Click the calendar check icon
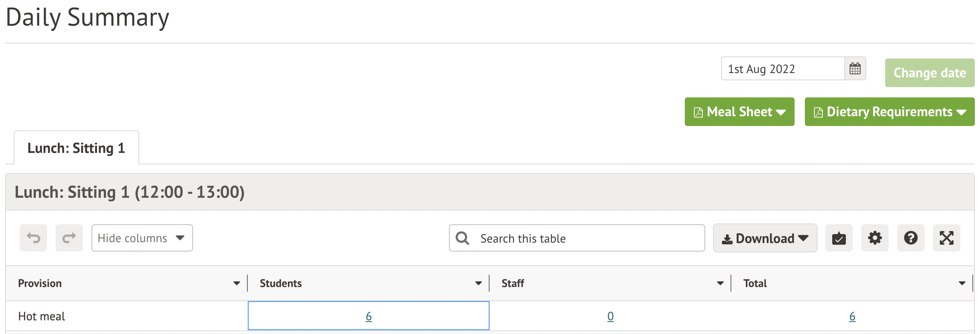The height and width of the screenshot is (334, 980). [x=839, y=238]
